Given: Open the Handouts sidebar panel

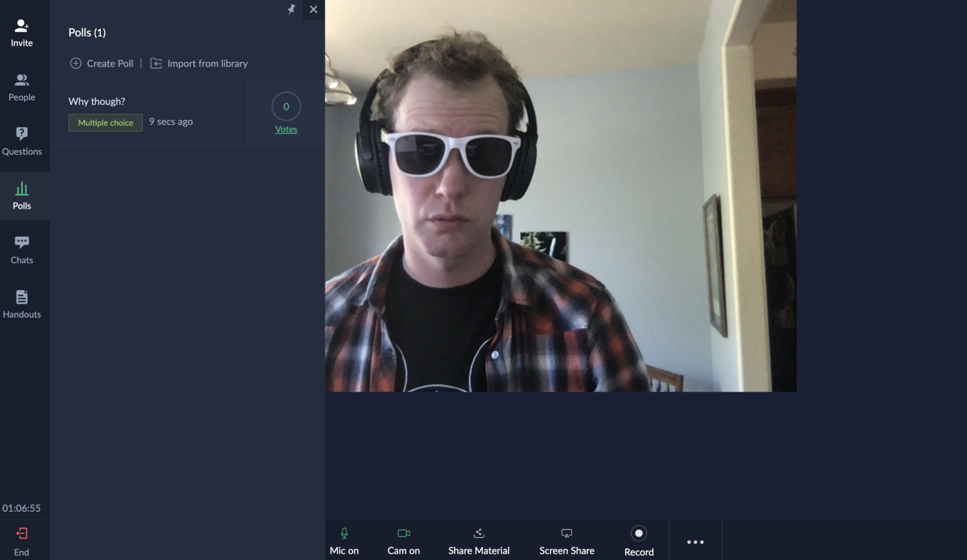Looking at the screenshot, I should [x=21, y=305].
